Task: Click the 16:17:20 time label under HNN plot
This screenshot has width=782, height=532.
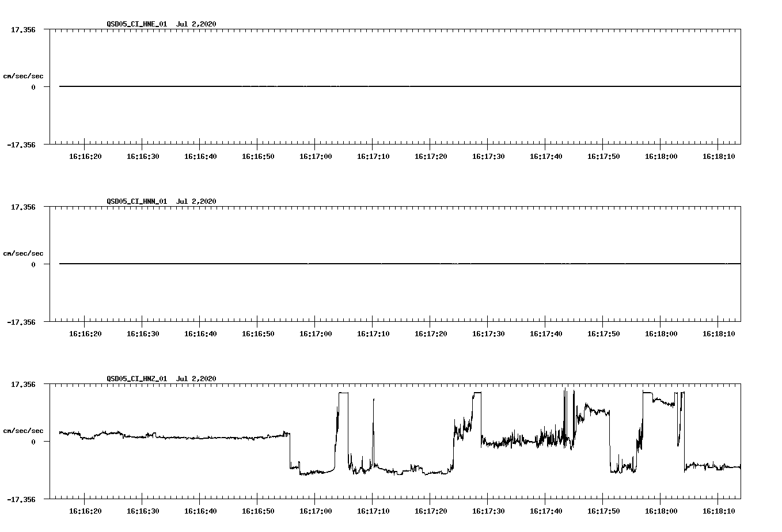Action: (431, 334)
